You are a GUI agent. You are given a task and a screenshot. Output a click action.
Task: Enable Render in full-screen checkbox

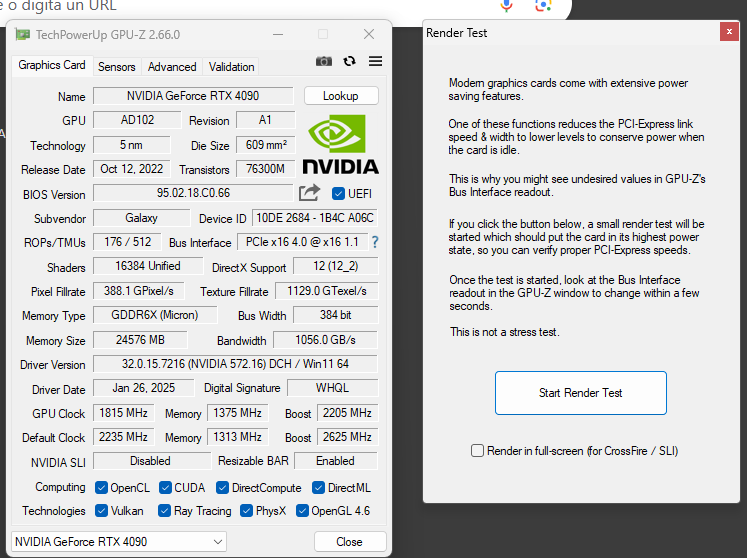tap(477, 450)
